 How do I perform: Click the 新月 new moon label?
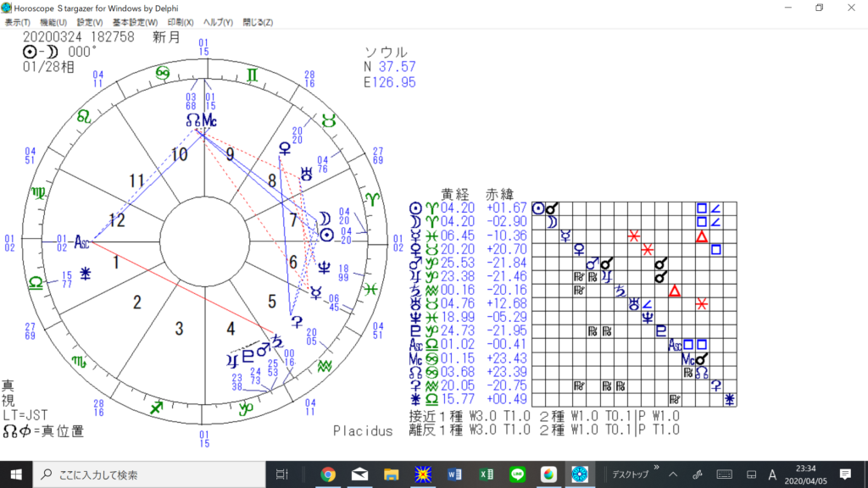[167, 37]
